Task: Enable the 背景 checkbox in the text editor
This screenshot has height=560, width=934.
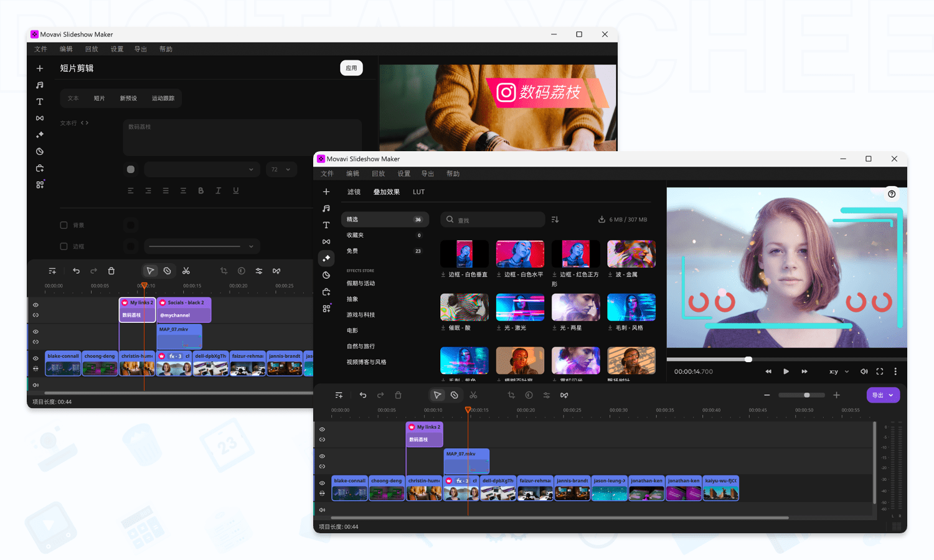Action: (x=63, y=225)
